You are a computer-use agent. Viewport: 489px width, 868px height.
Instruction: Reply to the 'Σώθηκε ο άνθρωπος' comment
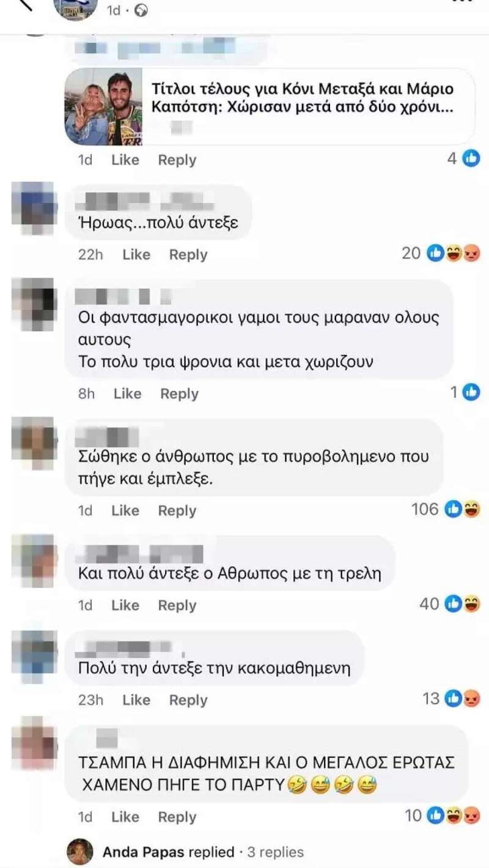[177, 511]
